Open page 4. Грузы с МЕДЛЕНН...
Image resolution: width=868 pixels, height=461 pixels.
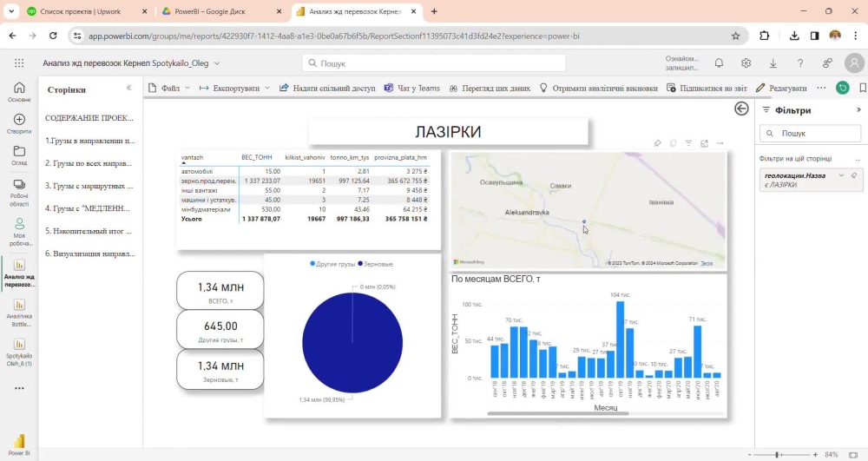(x=88, y=208)
